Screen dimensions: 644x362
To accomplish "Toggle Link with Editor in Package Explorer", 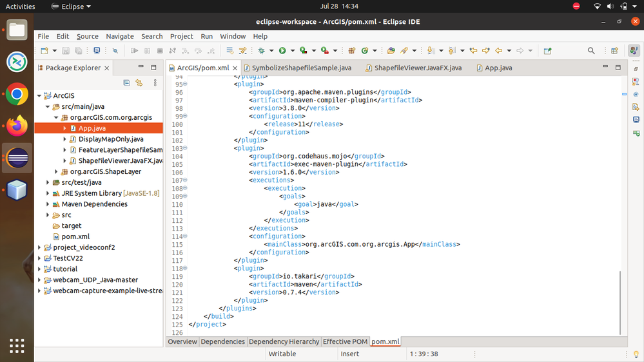I will pos(139,83).
